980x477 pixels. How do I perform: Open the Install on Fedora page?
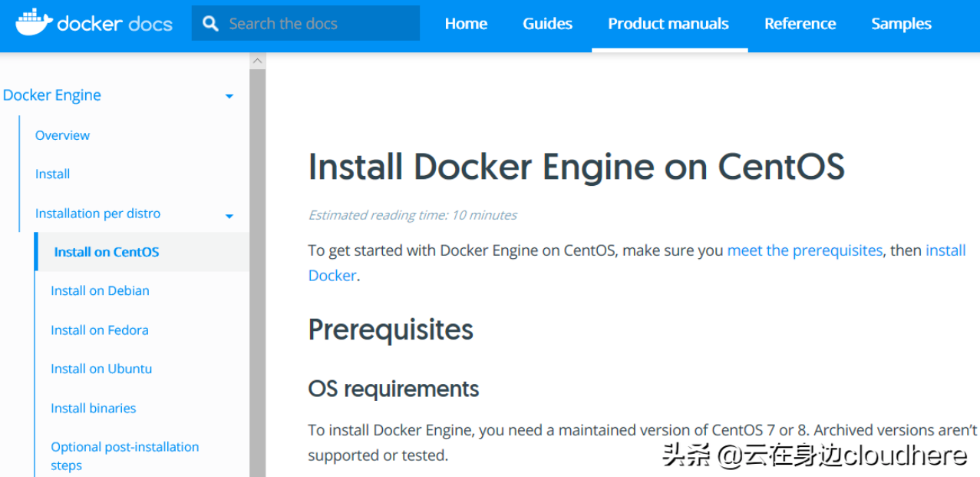click(x=100, y=330)
